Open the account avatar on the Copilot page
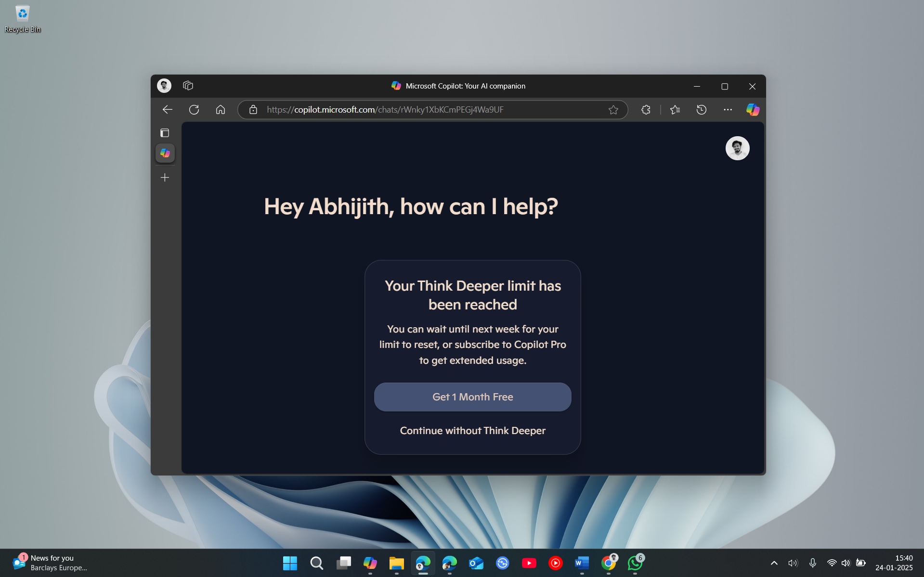Screen dimensions: 924x577 point(737,148)
